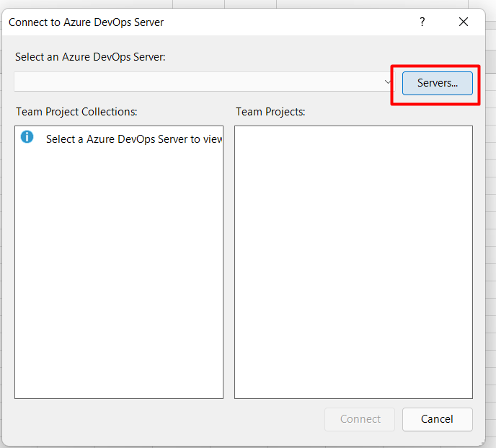Click the 'Team Project Collections:' label
The height and width of the screenshot is (448, 496).
[x=76, y=112]
